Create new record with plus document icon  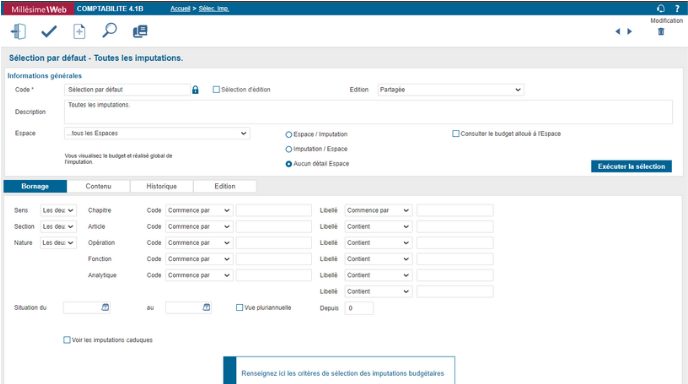click(79, 32)
